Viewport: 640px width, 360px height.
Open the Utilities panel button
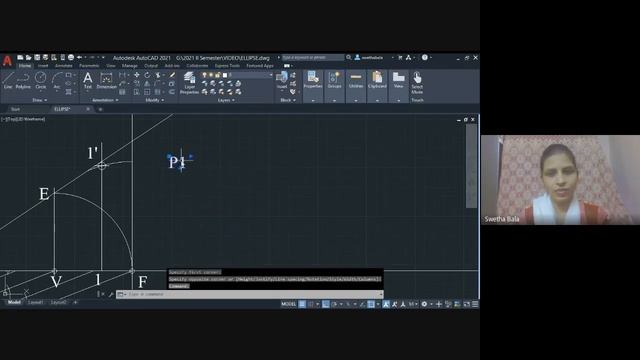pyautogui.click(x=356, y=80)
